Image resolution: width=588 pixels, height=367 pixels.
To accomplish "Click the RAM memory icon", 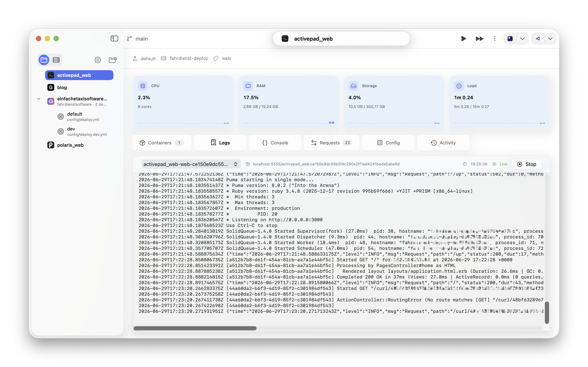I will [x=248, y=86].
